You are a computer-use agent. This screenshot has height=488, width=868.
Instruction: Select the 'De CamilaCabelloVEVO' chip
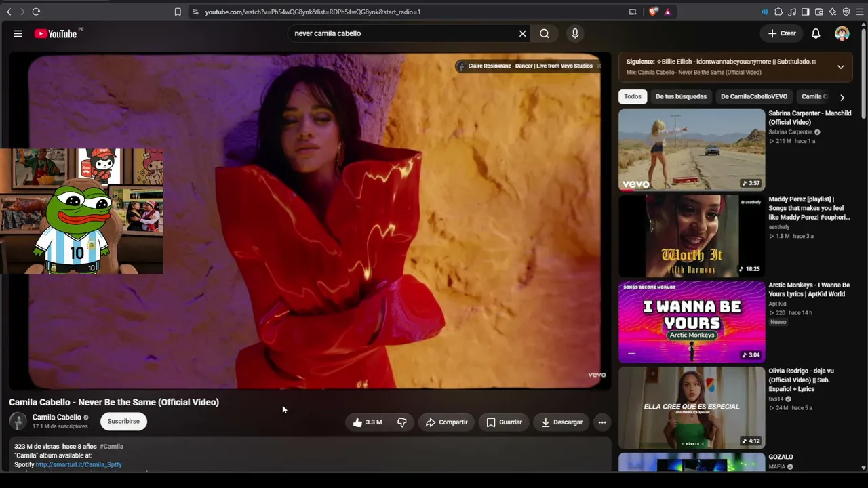754,96
